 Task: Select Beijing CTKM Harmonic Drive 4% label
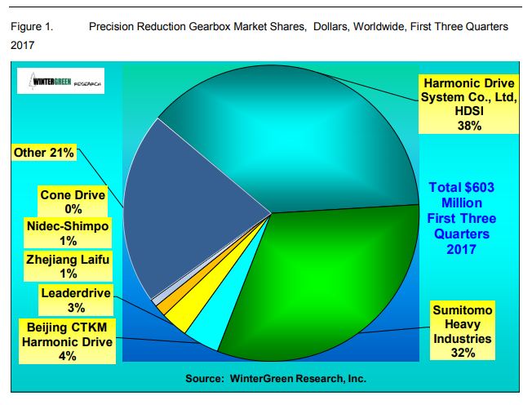pyautogui.click(x=67, y=341)
